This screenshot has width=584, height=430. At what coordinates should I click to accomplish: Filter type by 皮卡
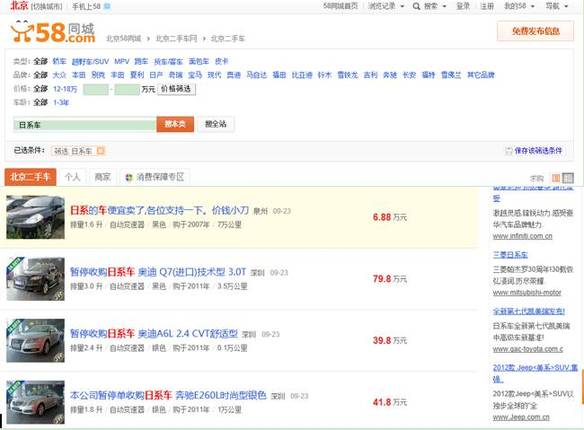tap(221, 61)
